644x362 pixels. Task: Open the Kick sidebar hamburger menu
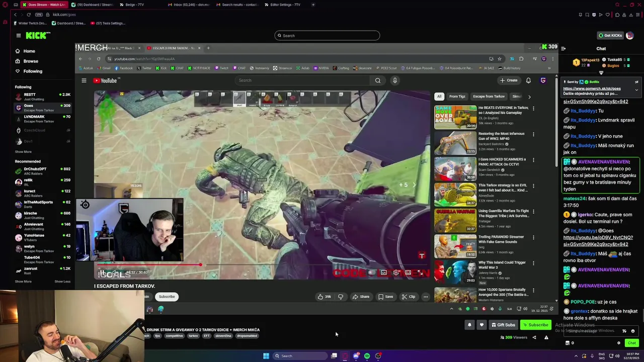coord(18,35)
